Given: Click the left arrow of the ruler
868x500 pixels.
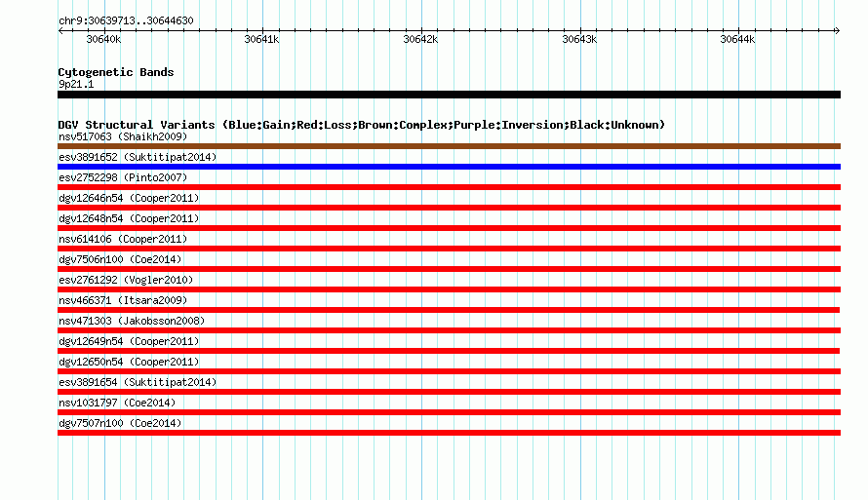Looking at the screenshot, I should [60, 31].
